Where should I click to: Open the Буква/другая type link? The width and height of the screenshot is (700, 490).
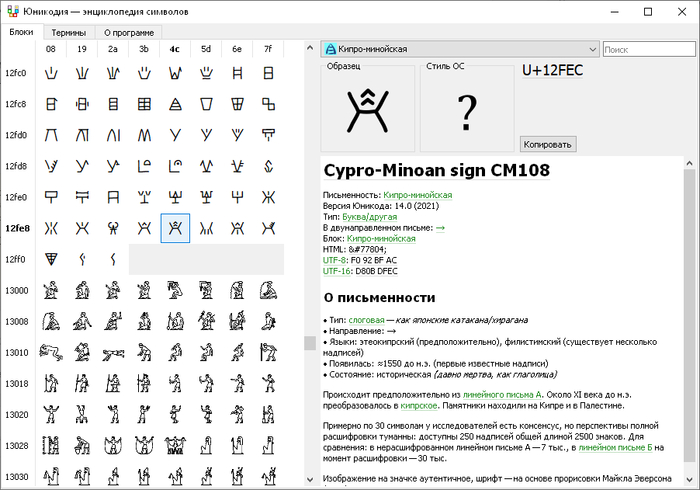point(369,217)
